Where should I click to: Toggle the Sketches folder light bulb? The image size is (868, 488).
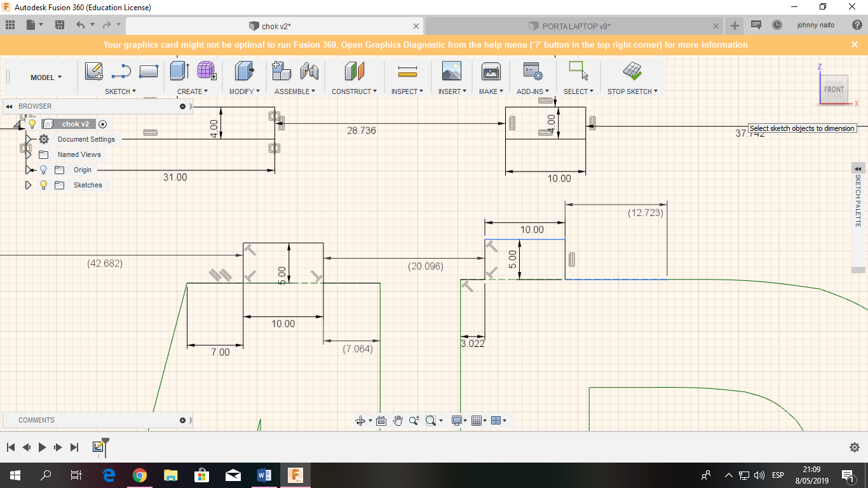(43, 185)
